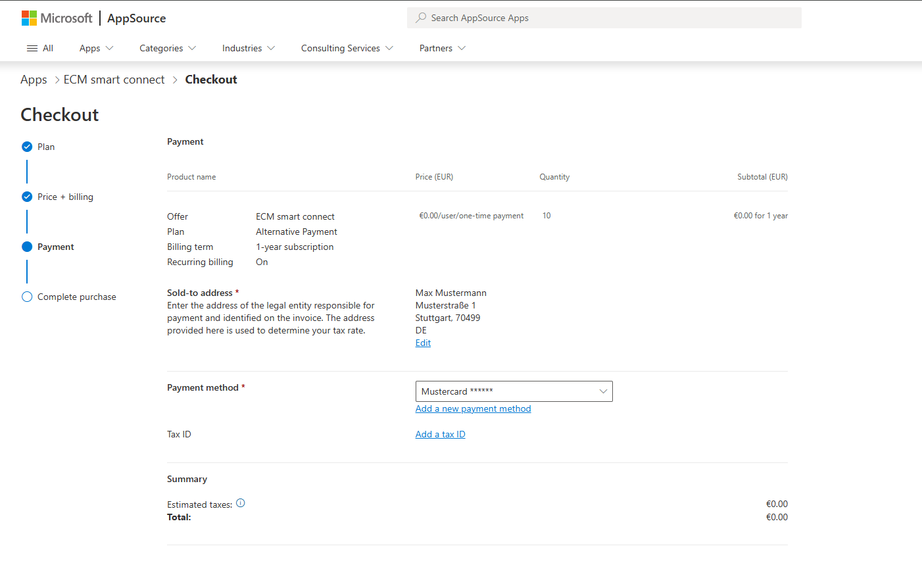Click Add a new payment method

point(473,408)
